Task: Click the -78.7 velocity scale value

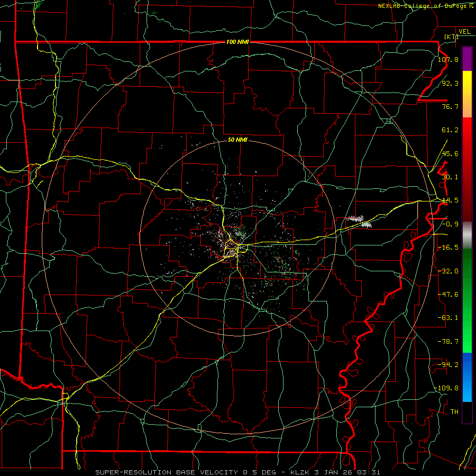Action: (448, 342)
